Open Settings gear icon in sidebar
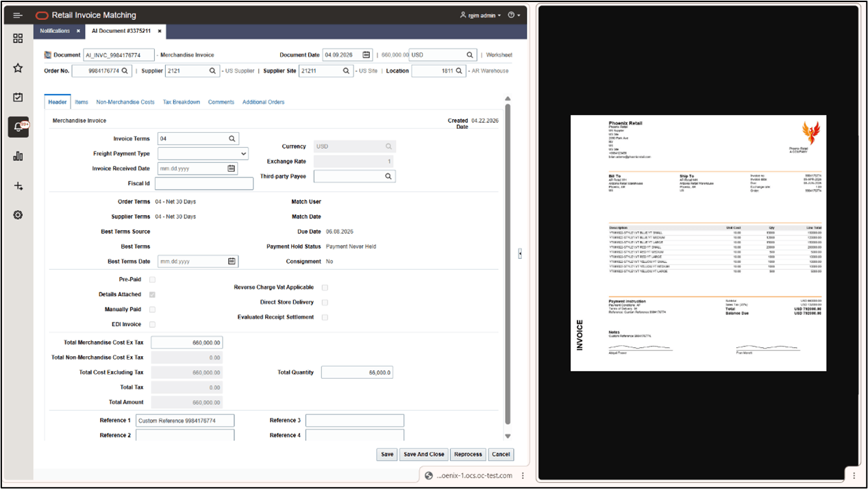868x489 pixels. tap(18, 215)
